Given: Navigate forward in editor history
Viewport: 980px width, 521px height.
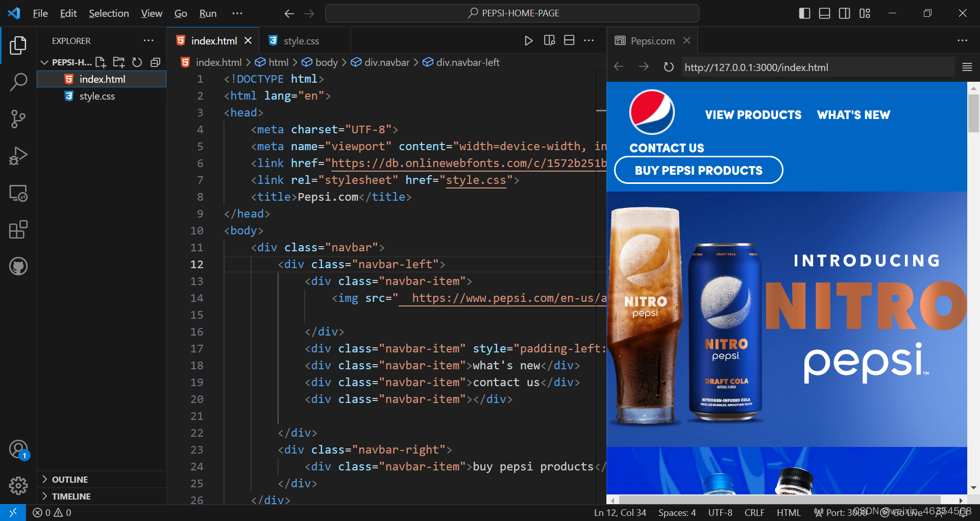Looking at the screenshot, I should (309, 13).
